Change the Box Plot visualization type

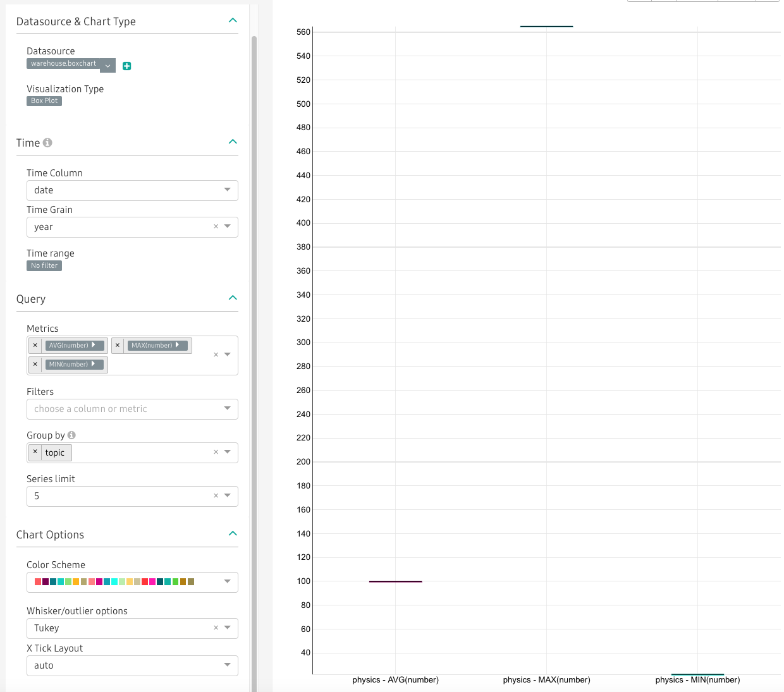tap(44, 101)
